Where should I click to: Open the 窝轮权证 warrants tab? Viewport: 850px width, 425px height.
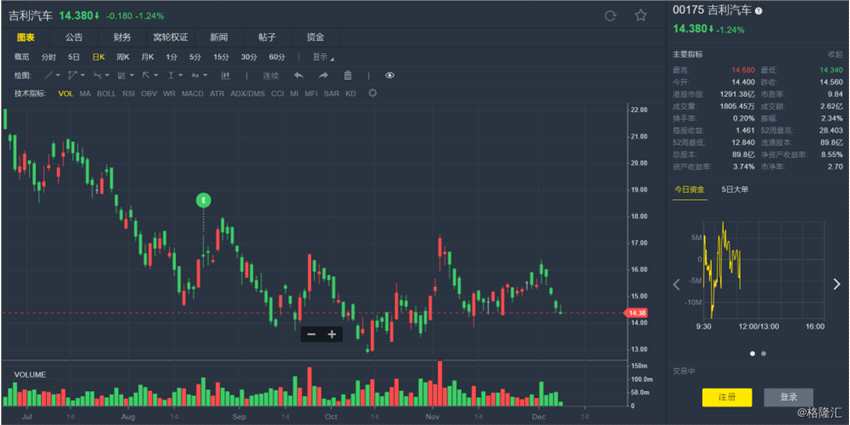(170, 37)
